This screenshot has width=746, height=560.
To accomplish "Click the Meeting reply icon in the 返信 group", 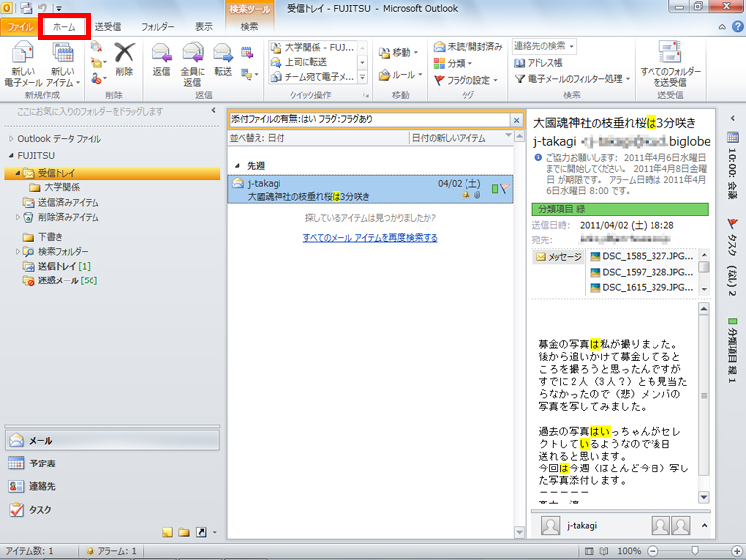I will (247, 53).
